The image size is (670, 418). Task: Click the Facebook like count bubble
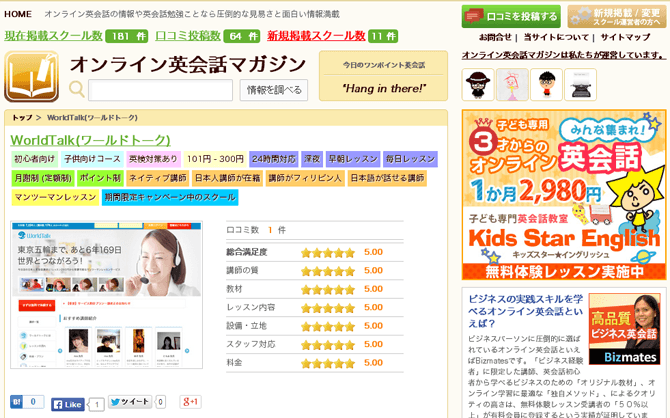(x=97, y=404)
